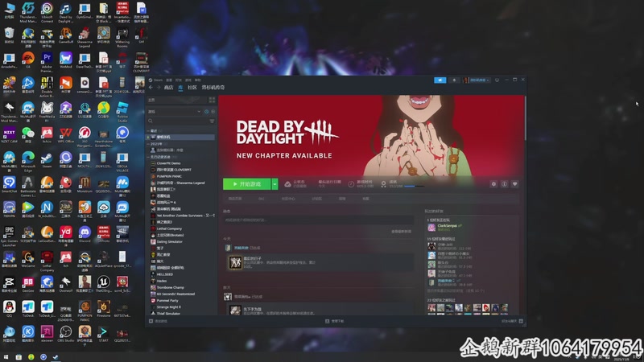Open Steam desktop shortcut icon
The width and height of the screenshot is (644, 362).
coord(47,159)
